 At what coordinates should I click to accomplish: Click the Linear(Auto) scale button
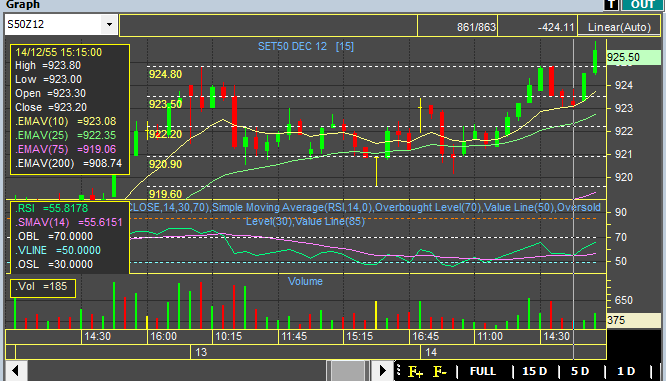coord(619,27)
